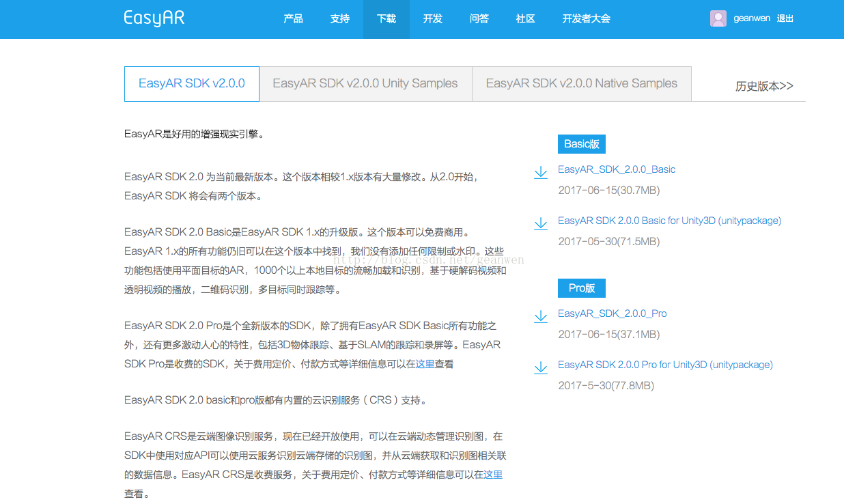Click the text 2017-05-30(71.5MB)
The image size is (844, 504).
click(609, 242)
